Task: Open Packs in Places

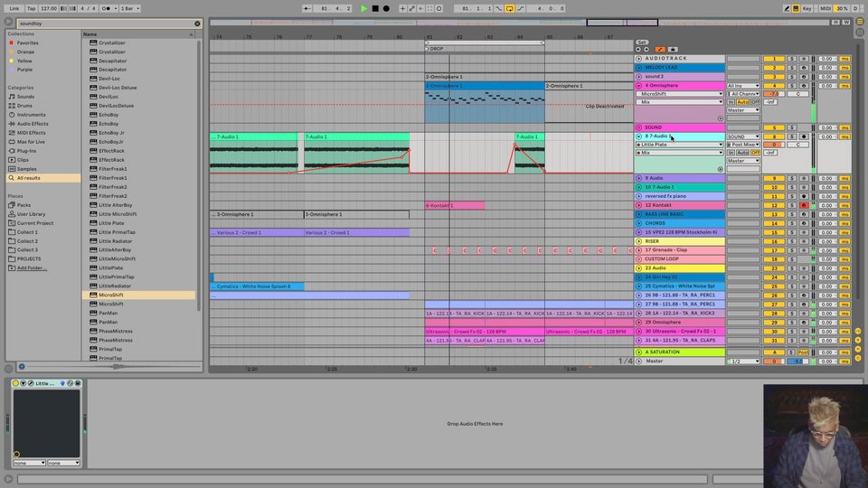Action: pyautogui.click(x=24, y=205)
